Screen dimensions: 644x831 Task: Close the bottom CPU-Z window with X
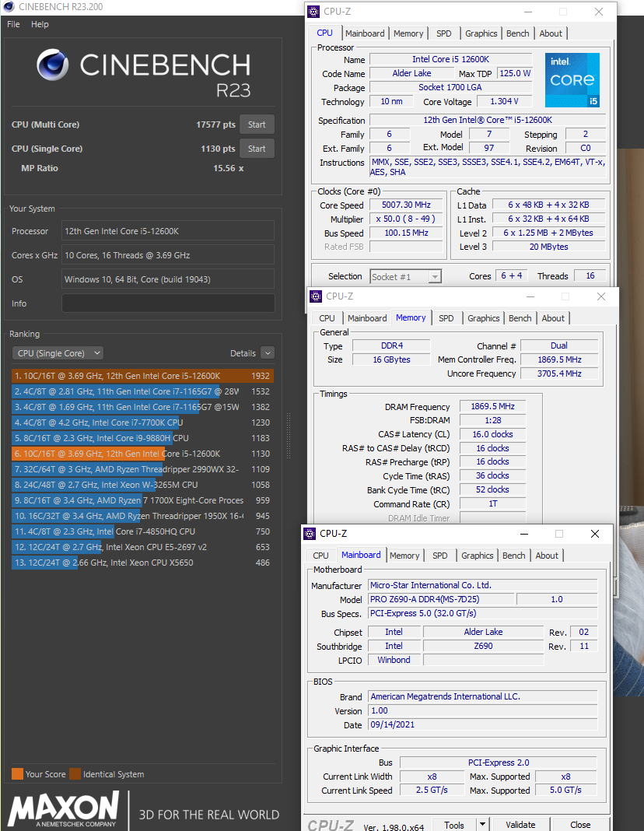point(595,535)
